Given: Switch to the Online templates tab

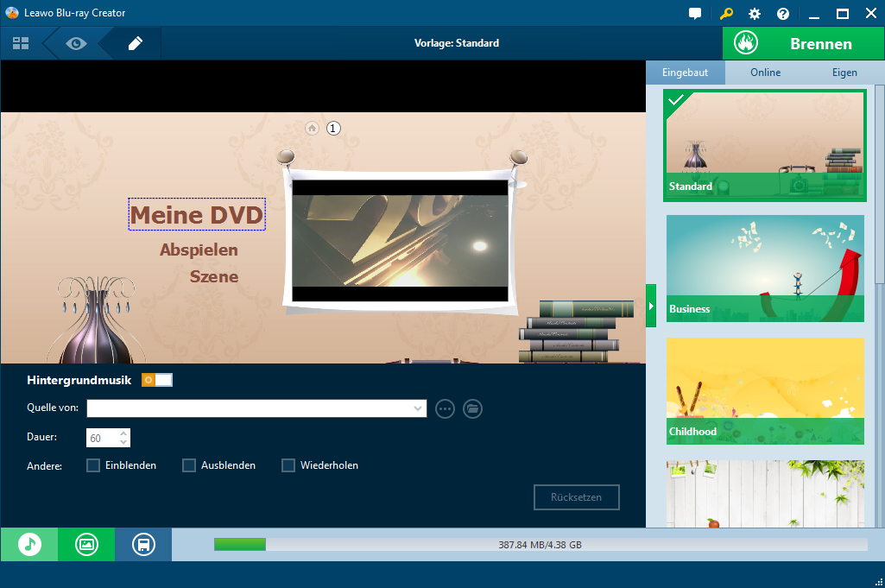Looking at the screenshot, I should pyautogui.click(x=765, y=73).
